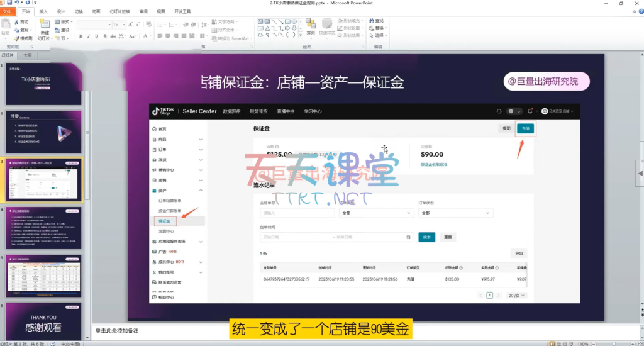
Task: Click the 快速样式 Quick Styles icon
Action: (x=327, y=24)
